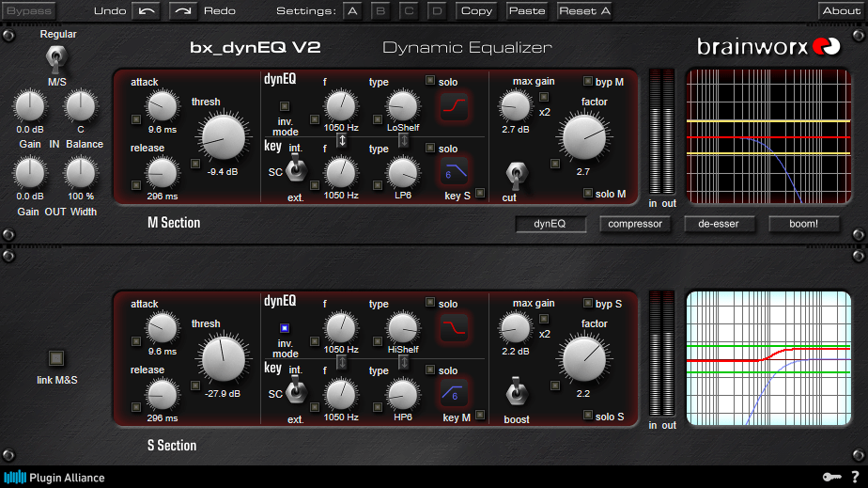Enable the byp M checkbox
The image size is (868, 488).
click(x=588, y=81)
